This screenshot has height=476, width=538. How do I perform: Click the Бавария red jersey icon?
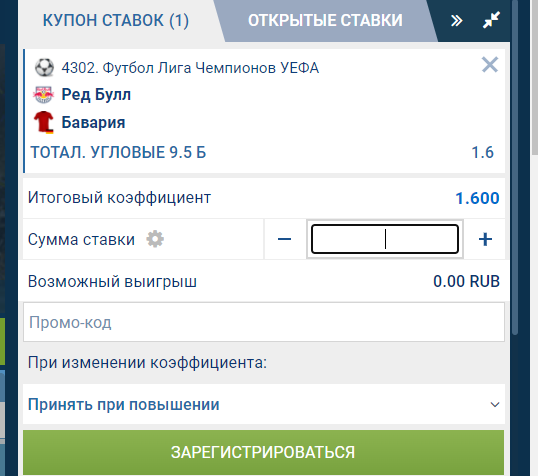point(44,122)
